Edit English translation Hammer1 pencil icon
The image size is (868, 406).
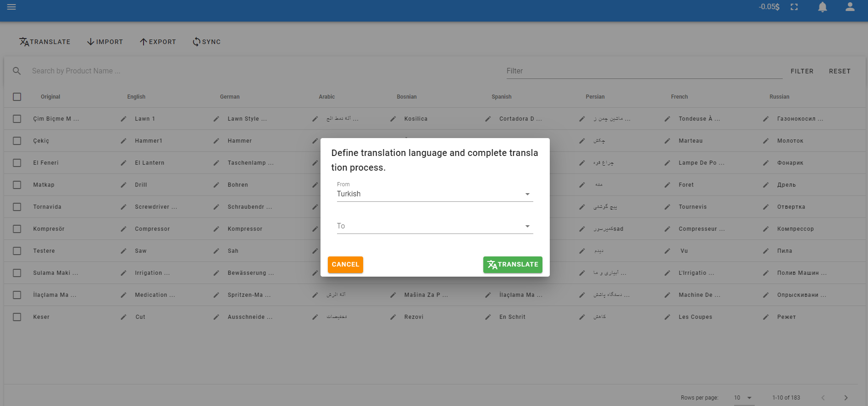123,141
